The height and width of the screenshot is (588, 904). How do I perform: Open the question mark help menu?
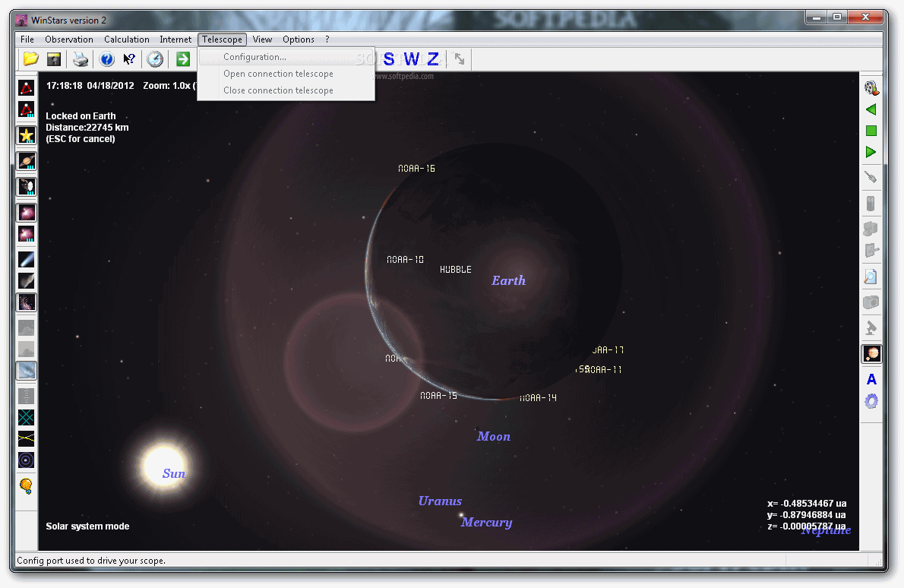[x=327, y=40]
